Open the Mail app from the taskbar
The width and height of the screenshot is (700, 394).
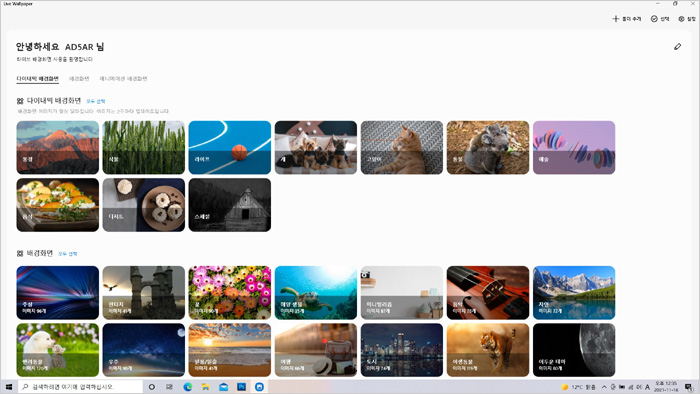coord(223,387)
